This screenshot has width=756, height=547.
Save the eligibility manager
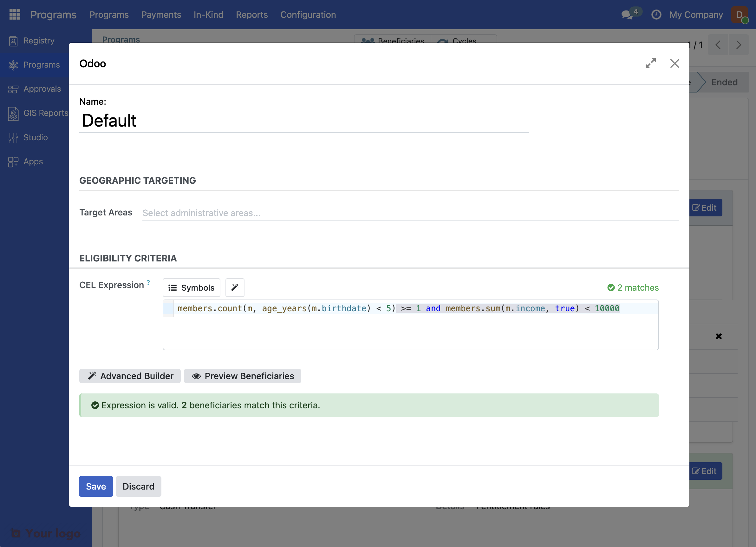coord(96,486)
